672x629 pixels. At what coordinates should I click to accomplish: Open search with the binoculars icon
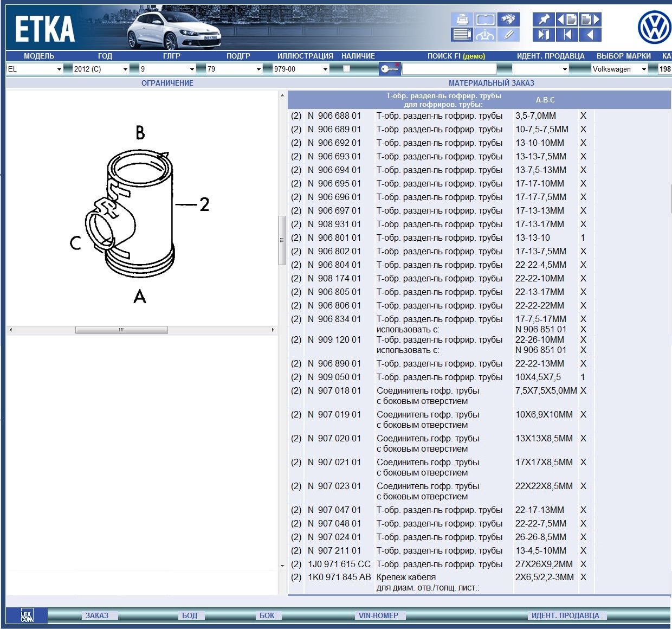click(508, 20)
